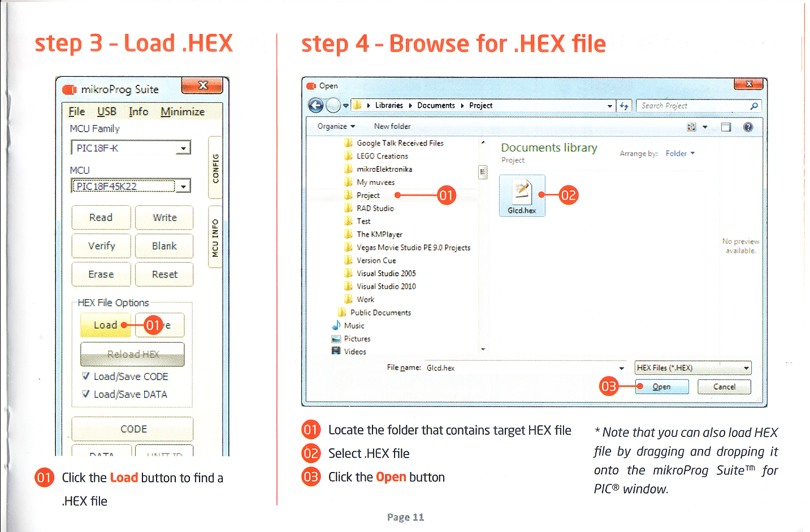Click the folder tree scrollbar thumb
The height and width of the screenshot is (532, 810).
(483, 172)
